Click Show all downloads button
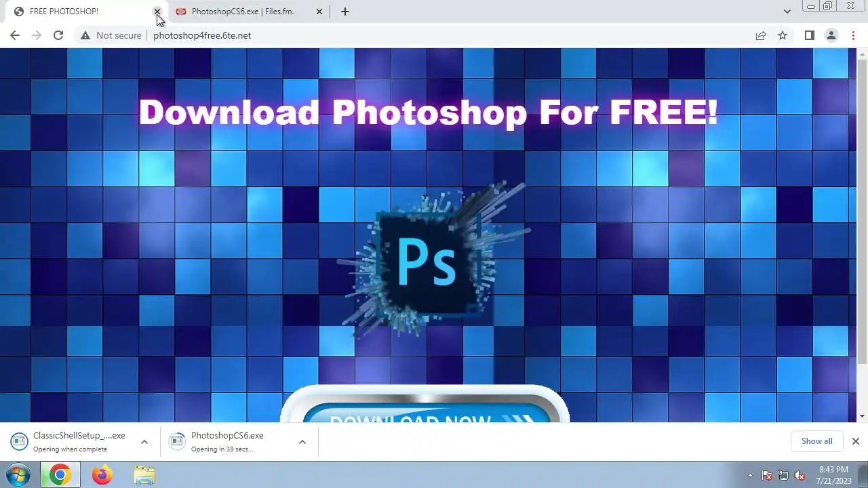 pyautogui.click(x=816, y=441)
